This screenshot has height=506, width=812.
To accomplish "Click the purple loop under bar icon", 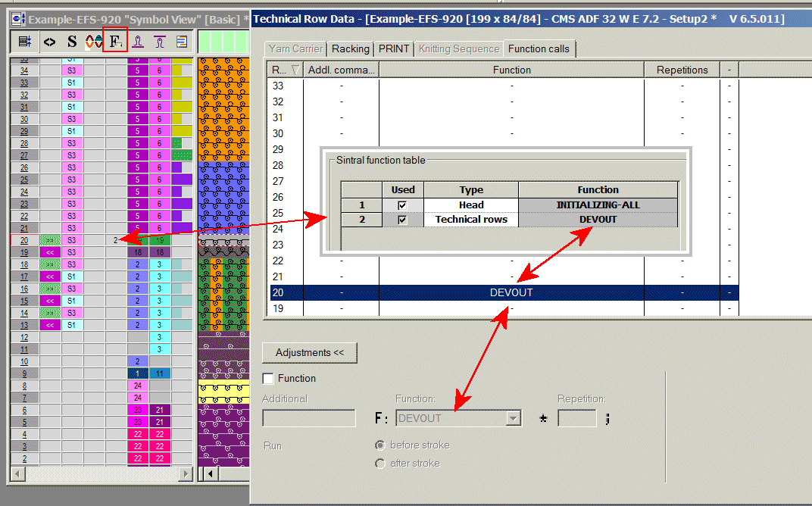I will click(160, 42).
